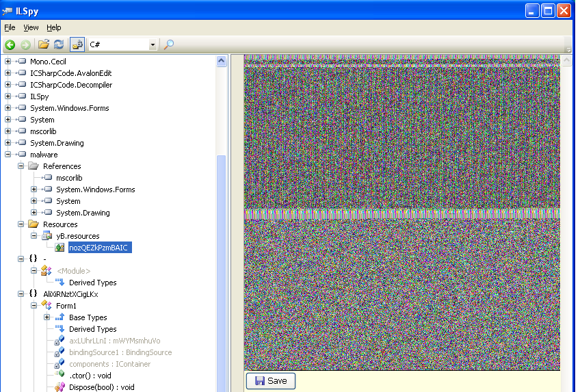Click the Dispose(bool) method icon

click(x=60, y=387)
